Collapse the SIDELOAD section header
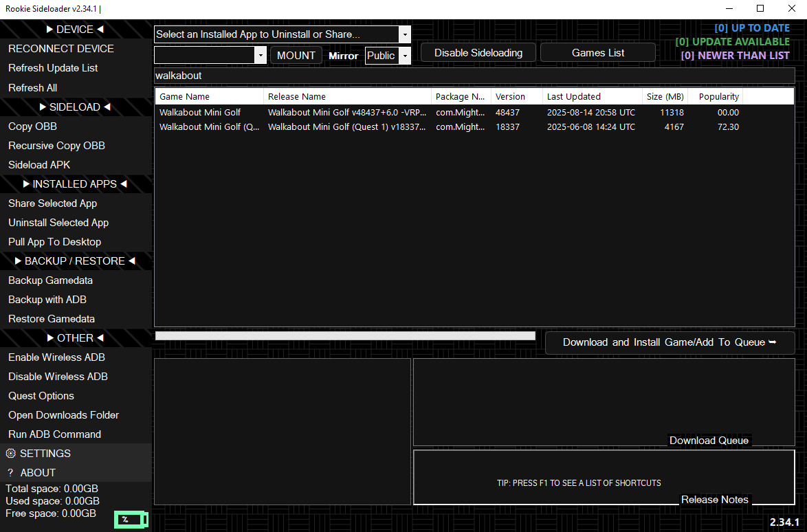Viewport: 807px width, 532px height. (x=76, y=107)
